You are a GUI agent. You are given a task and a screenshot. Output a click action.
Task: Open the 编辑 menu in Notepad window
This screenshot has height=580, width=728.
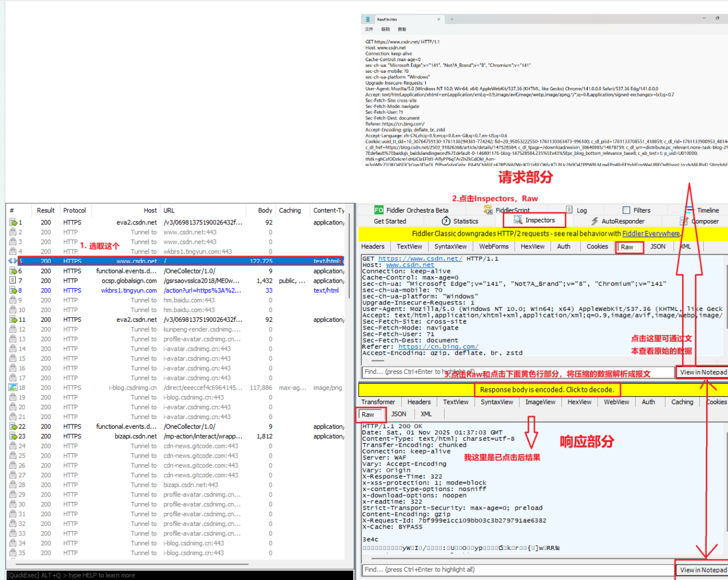[385, 29]
